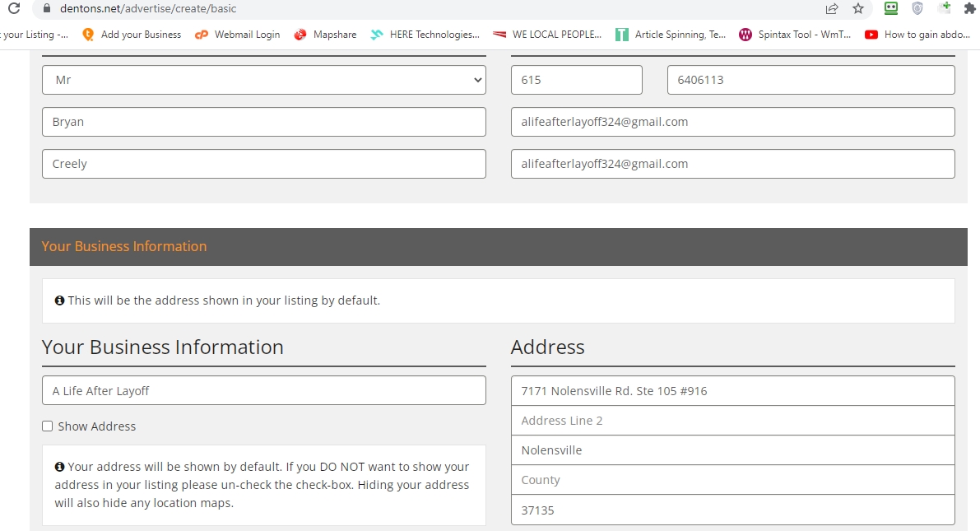Click the shield extension icon
The width and height of the screenshot is (980, 531).
(917, 8)
